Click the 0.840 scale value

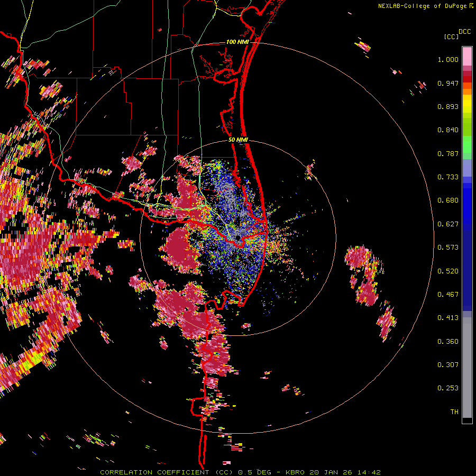click(x=448, y=130)
